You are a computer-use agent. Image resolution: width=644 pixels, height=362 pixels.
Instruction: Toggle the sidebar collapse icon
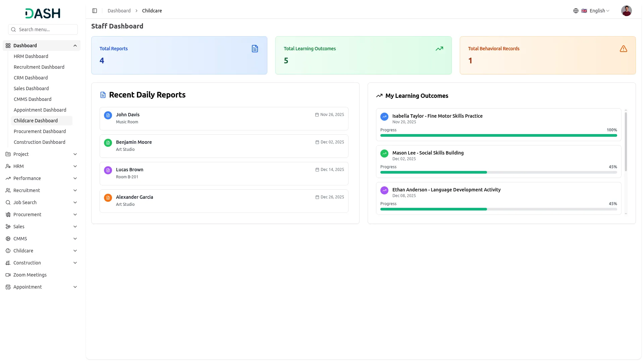click(x=95, y=11)
